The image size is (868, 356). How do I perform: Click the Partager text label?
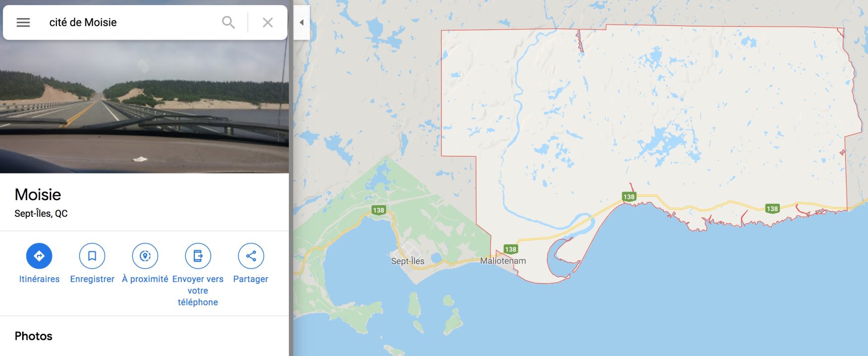251,279
